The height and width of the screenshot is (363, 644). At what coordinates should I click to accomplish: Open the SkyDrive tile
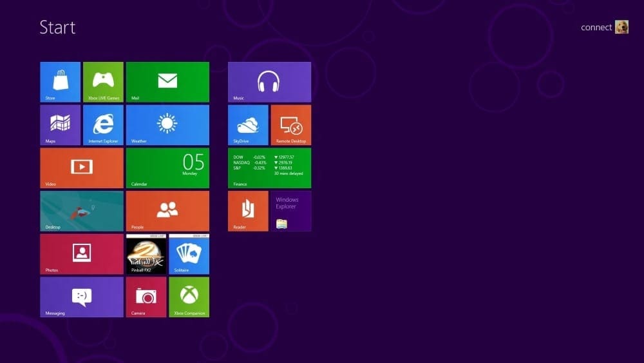click(x=248, y=125)
